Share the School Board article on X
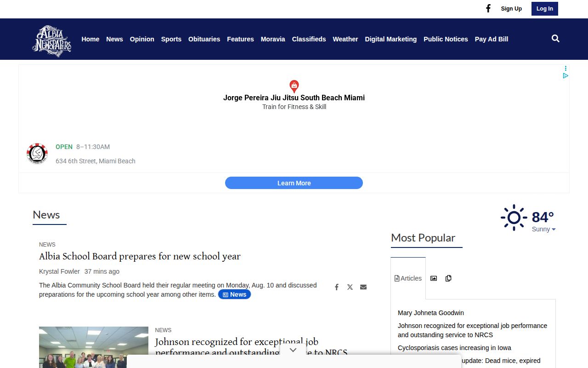 [350, 287]
